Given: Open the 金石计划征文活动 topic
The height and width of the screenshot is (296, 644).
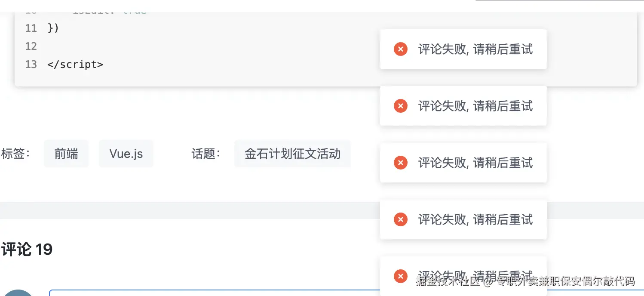Looking at the screenshot, I should pos(292,154).
